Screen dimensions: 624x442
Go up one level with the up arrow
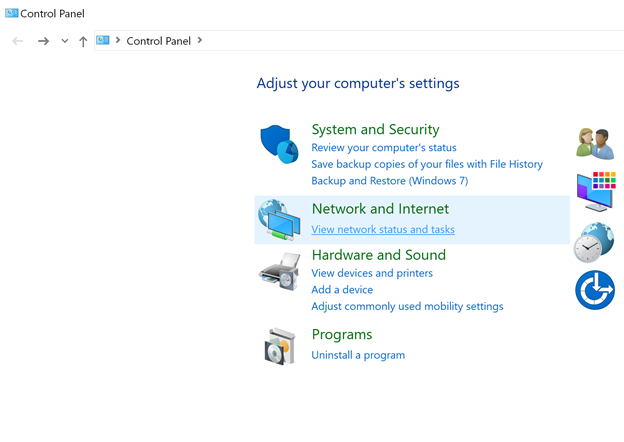pyautogui.click(x=83, y=41)
